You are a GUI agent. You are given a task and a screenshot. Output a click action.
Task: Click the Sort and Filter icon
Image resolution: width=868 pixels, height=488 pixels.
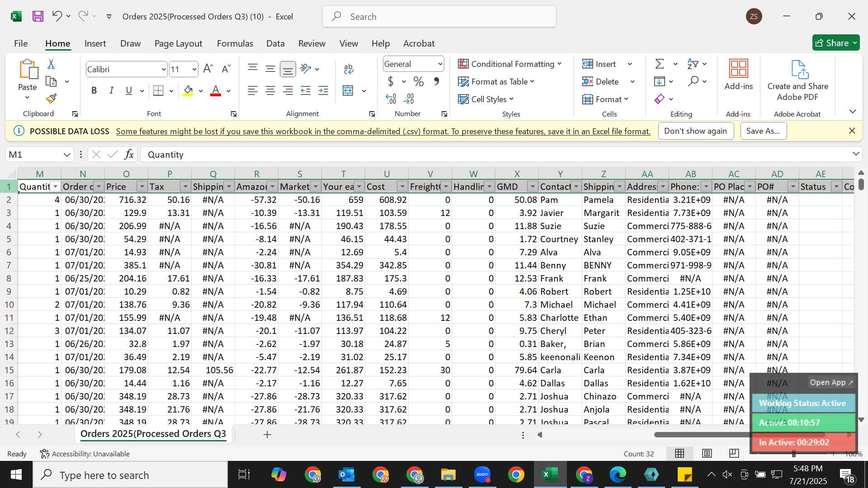tap(693, 64)
